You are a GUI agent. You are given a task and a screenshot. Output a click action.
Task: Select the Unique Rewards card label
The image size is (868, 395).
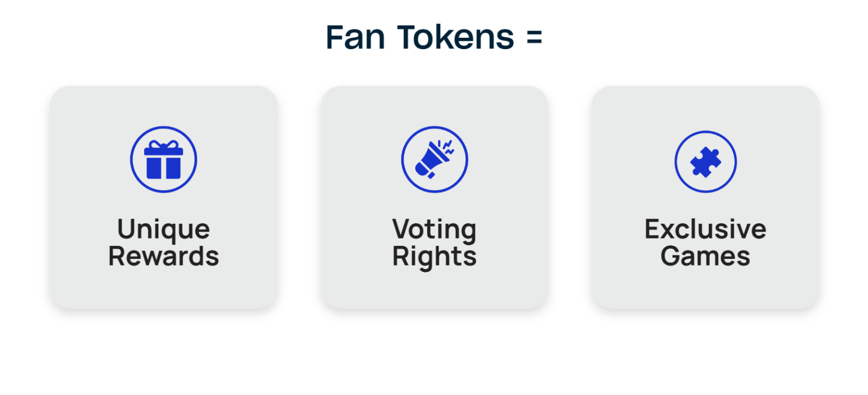click(x=163, y=242)
